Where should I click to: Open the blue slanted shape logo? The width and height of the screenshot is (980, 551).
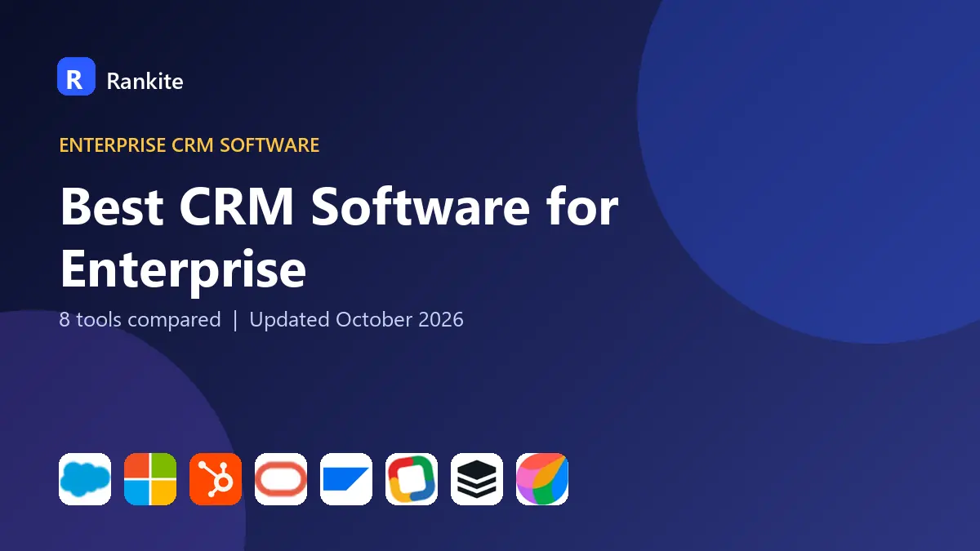[346, 479]
